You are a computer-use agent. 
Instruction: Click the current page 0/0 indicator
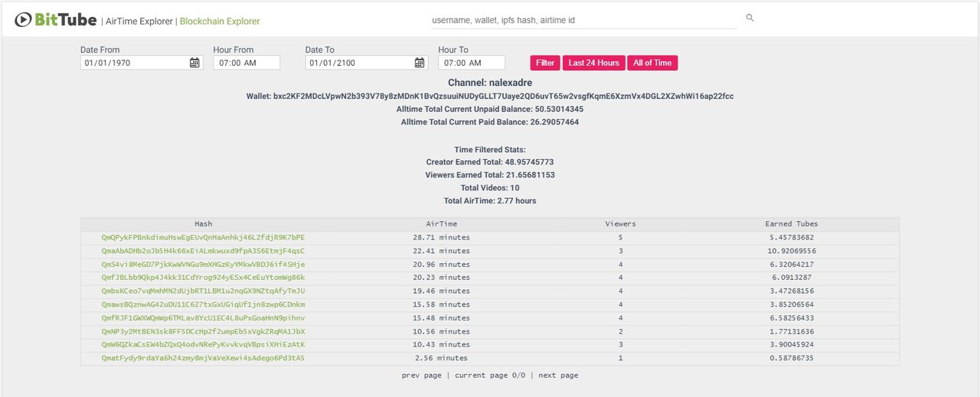click(490, 376)
